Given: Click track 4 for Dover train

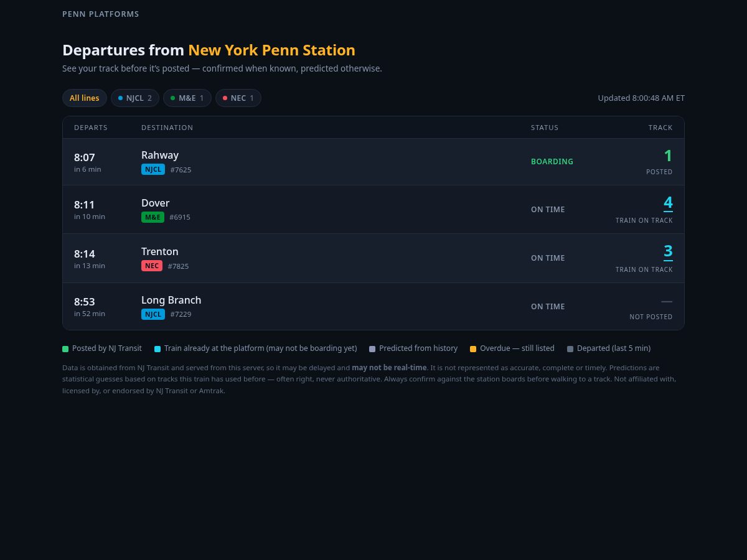Looking at the screenshot, I should pos(668,203).
